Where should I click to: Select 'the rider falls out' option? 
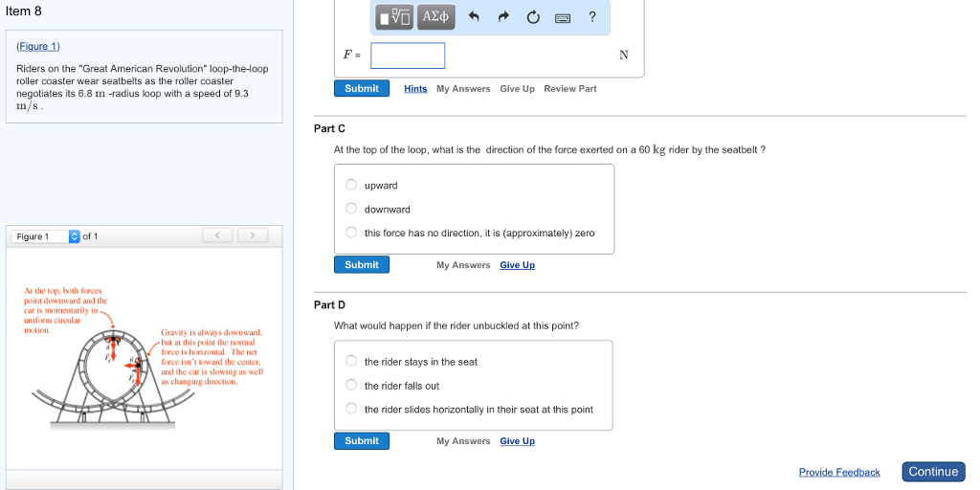[351, 386]
